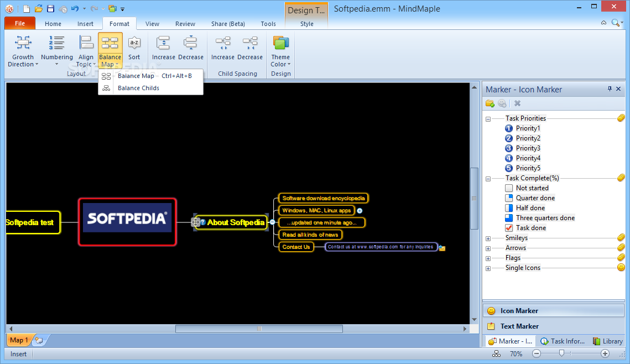This screenshot has height=364, width=630.
Task: Click Increase in the Layout group
Action: [164, 48]
